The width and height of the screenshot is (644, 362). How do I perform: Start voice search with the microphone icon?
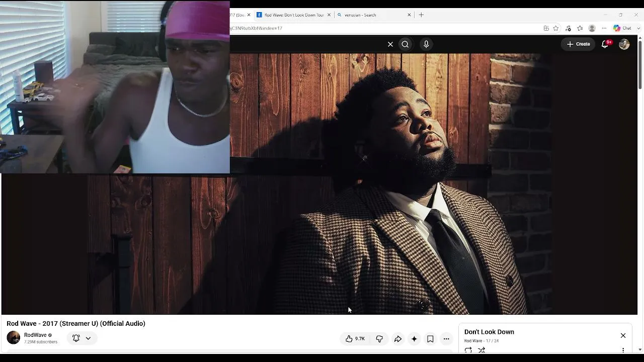pyautogui.click(x=426, y=44)
